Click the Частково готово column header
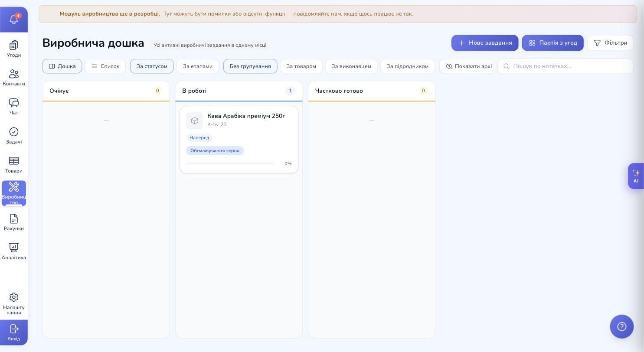This screenshot has width=644, height=352. point(372,91)
